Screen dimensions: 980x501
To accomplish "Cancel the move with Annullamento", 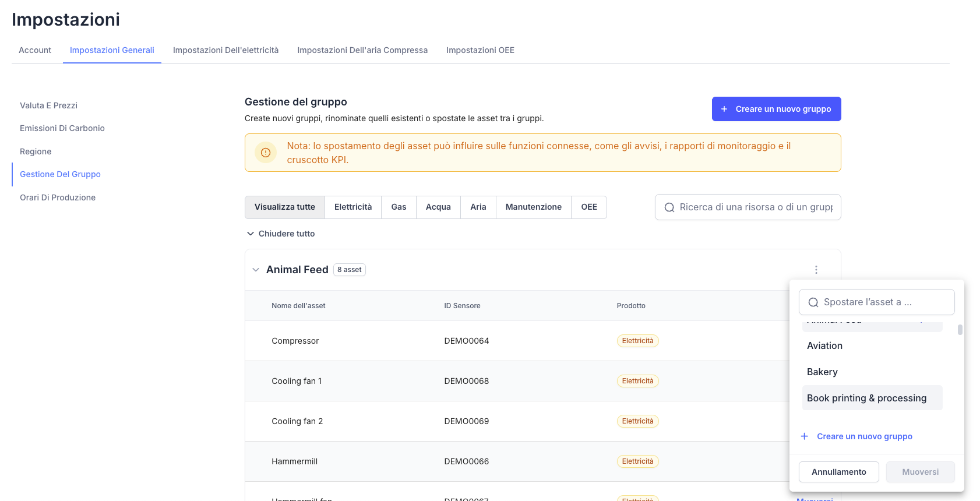I will coord(838,472).
